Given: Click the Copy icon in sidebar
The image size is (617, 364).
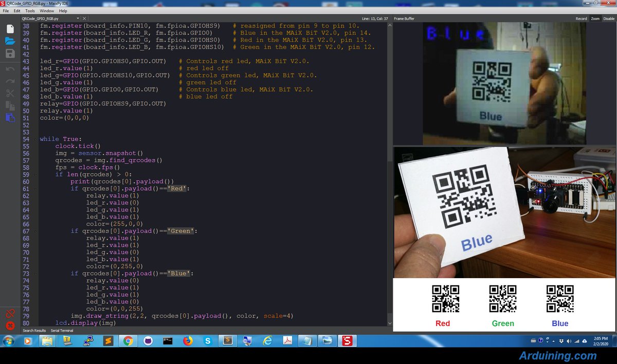Looking at the screenshot, I should pos(10,105).
